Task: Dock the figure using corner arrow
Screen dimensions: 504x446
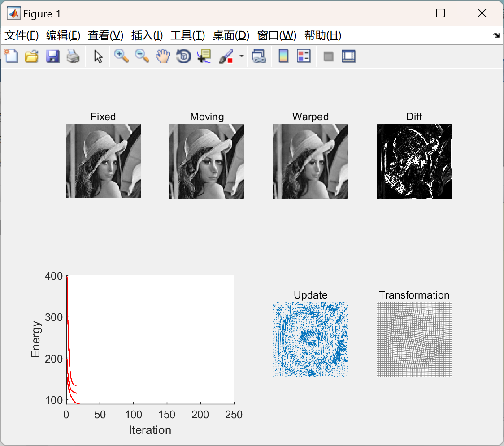Action: coord(496,35)
